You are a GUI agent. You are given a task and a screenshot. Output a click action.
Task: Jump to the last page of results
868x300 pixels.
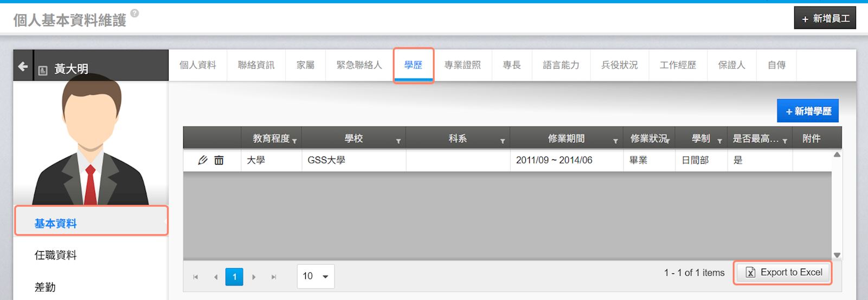(274, 277)
